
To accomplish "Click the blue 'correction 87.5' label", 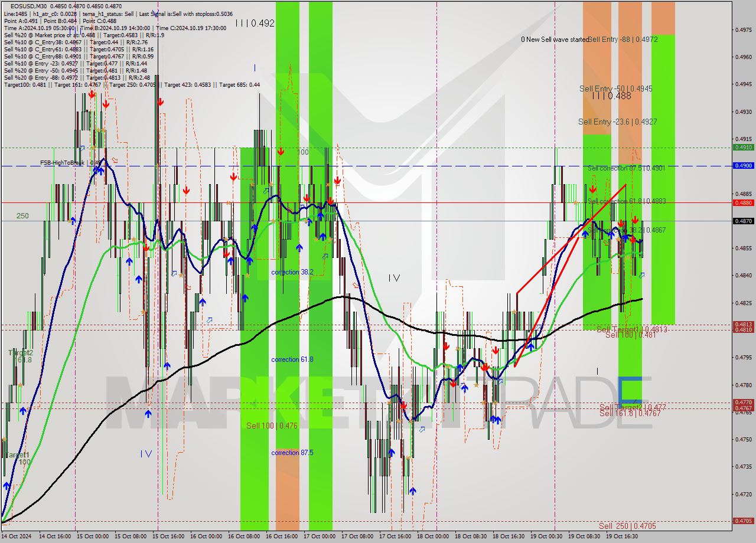I will [x=292, y=453].
